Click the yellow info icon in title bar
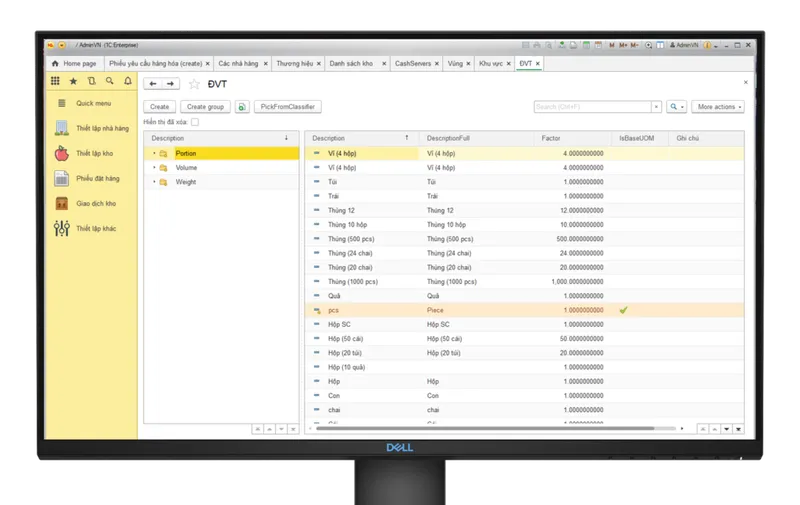The width and height of the screenshot is (800, 505). (707, 45)
